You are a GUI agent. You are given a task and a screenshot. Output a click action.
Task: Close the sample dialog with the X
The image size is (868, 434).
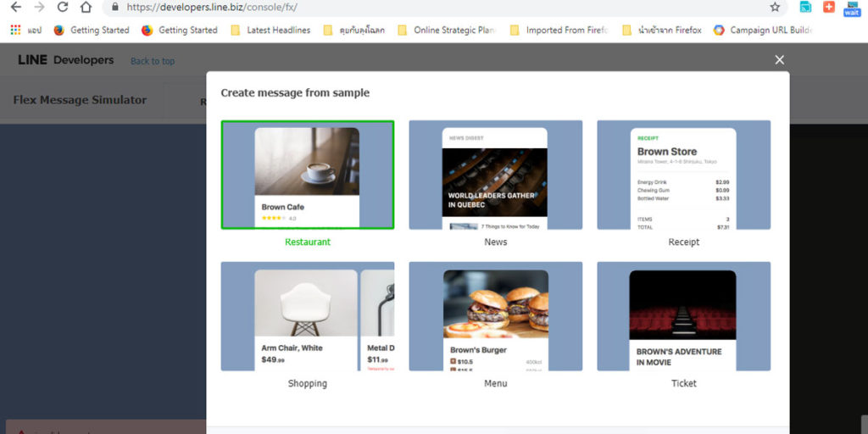780,60
